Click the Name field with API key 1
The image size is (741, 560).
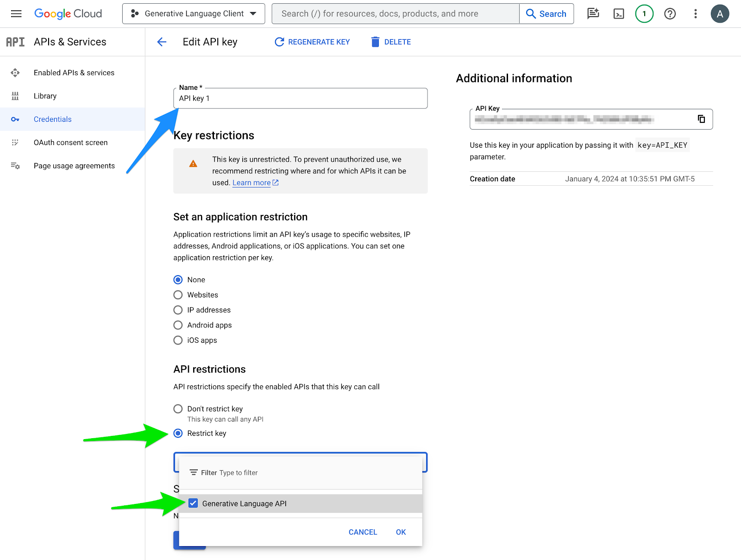coord(301,98)
